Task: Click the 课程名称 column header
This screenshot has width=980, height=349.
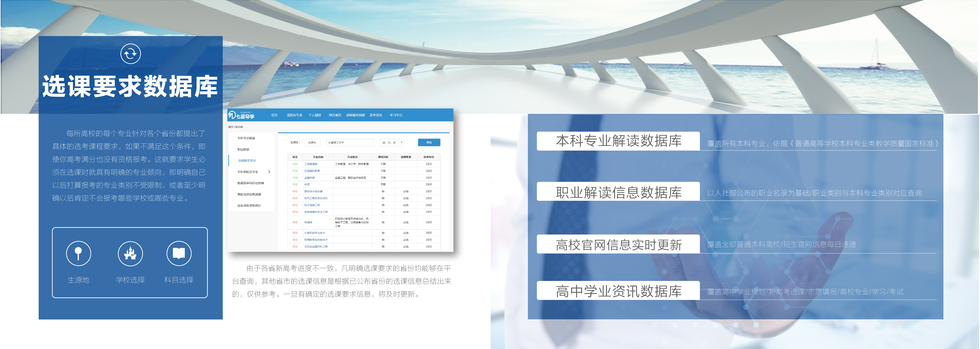Action: pos(383,157)
